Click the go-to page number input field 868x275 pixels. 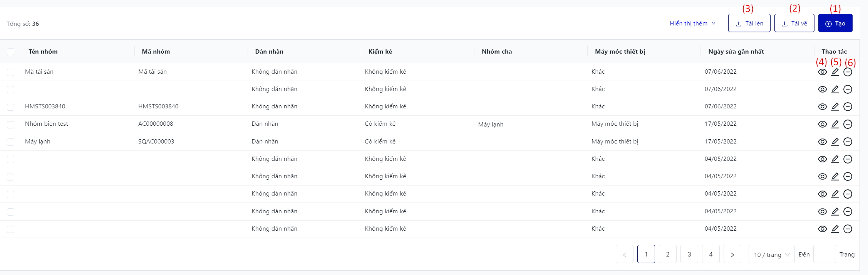pyautogui.click(x=824, y=255)
